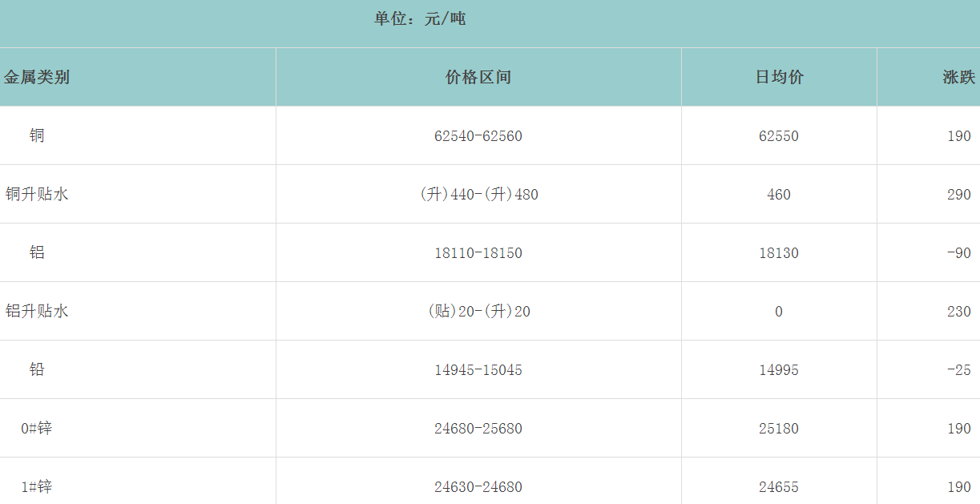The height and width of the screenshot is (504, 980).
Task: Select the 铝升贴水 row label
Action: (37, 312)
